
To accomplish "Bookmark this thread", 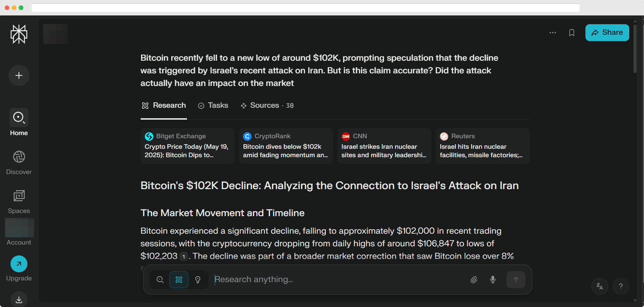I will click(572, 33).
